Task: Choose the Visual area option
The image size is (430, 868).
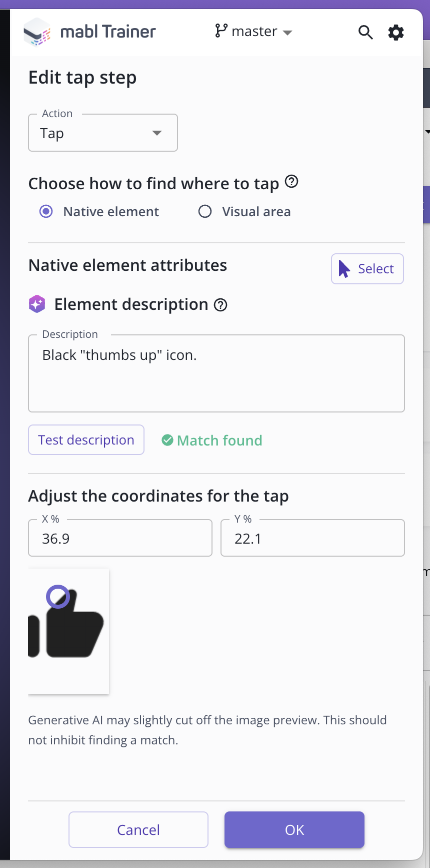Action: (x=205, y=211)
